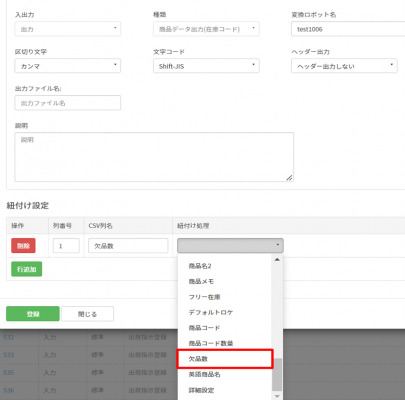Click the 出力ファイル名 input field
The height and width of the screenshot is (400, 405).
click(68, 103)
